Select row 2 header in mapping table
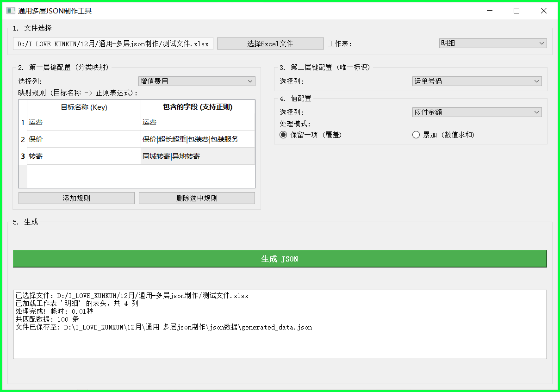 (x=23, y=139)
